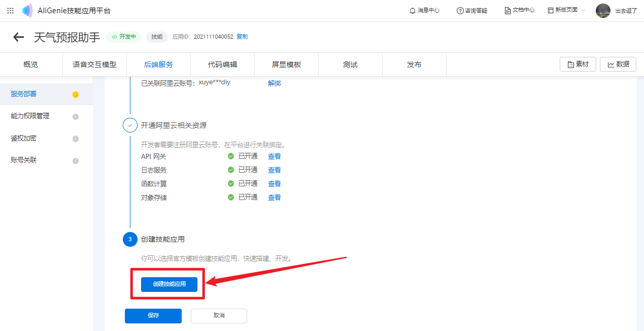Viewport: 644px width, 331px height.
Task: Copy the application ID via 复制
Action: point(242,37)
